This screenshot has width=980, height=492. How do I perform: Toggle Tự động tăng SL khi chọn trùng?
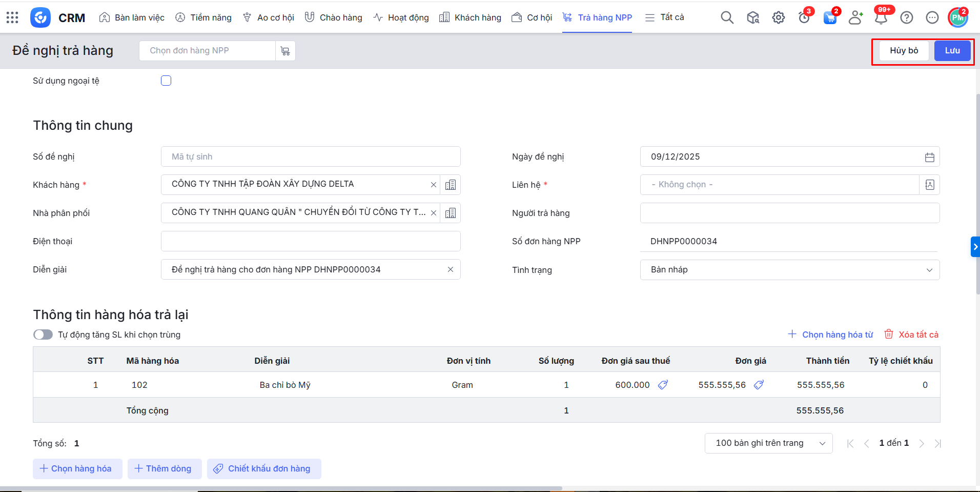coord(43,334)
